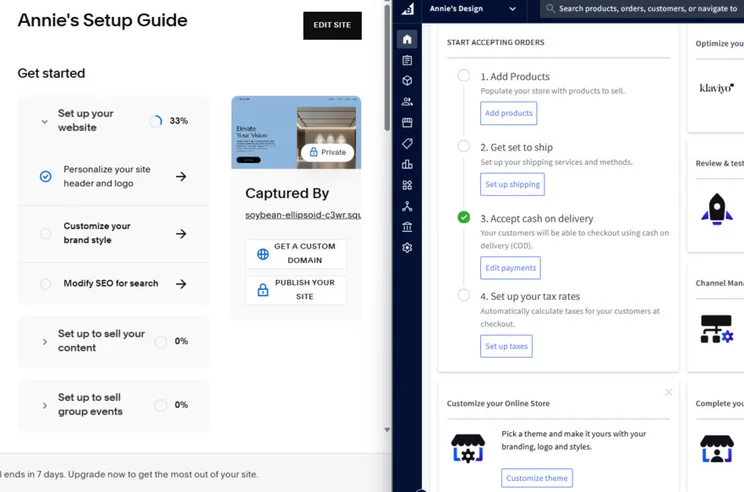The image size is (744, 492).
Task: Toggle the Add Products step circle
Action: click(x=464, y=75)
